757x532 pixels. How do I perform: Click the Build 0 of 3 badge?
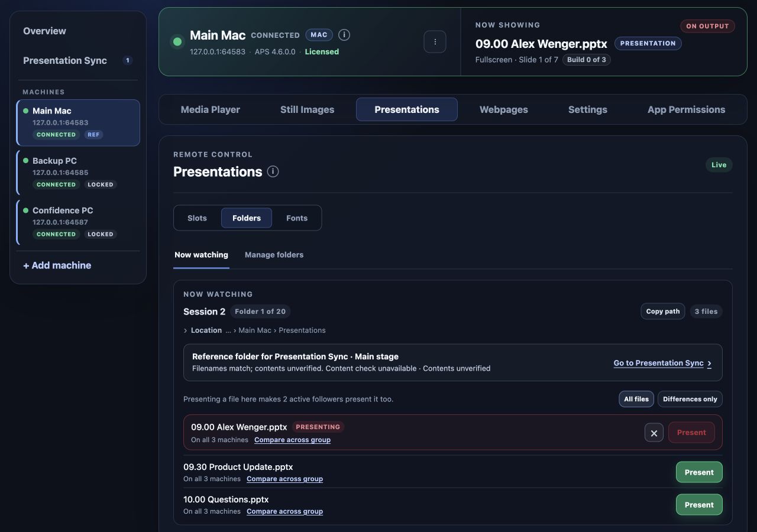click(587, 60)
